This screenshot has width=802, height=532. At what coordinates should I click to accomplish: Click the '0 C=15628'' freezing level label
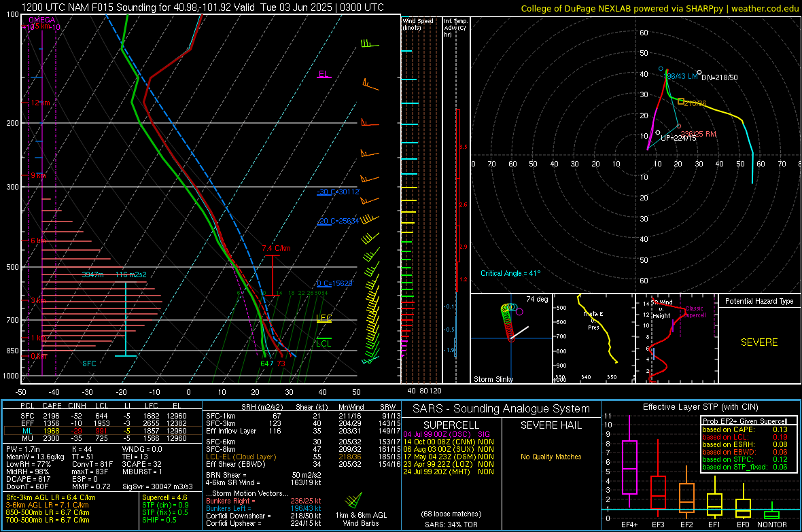pos(335,283)
